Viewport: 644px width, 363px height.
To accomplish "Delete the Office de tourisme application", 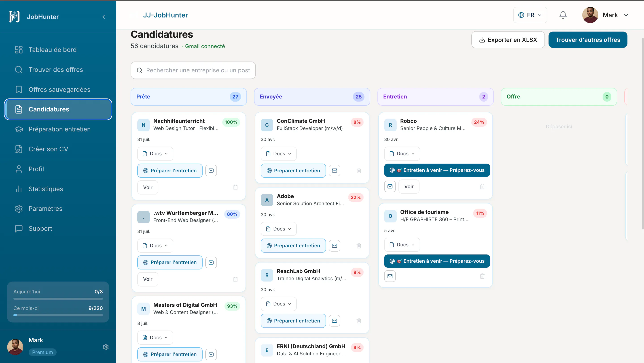I will 482,276.
